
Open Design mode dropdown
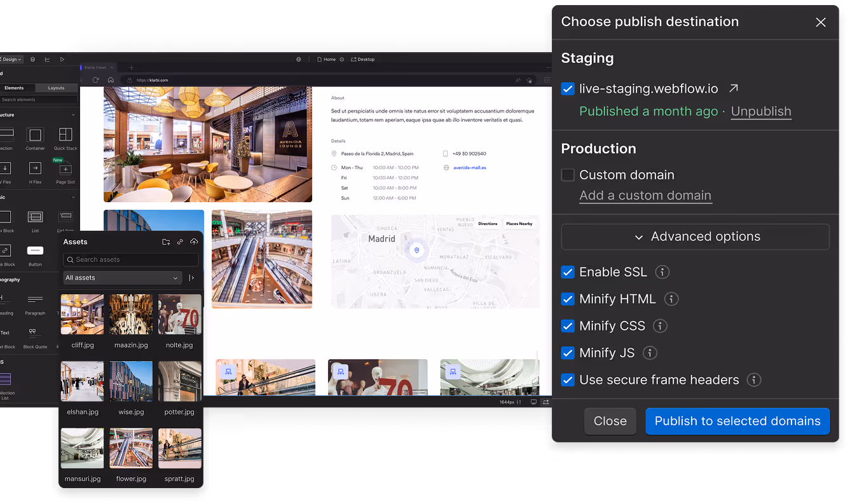tap(11, 59)
